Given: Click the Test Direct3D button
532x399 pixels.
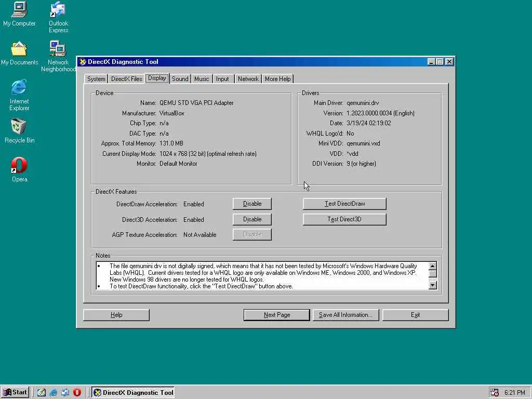Looking at the screenshot, I should tap(344, 219).
